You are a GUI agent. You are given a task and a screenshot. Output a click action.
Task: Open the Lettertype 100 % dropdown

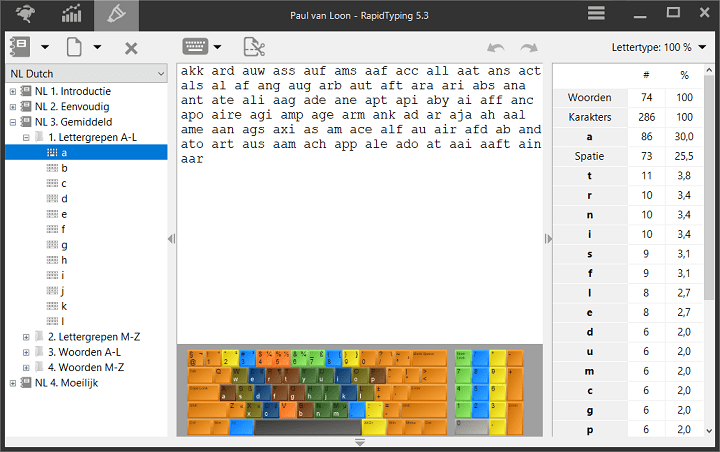point(658,47)
